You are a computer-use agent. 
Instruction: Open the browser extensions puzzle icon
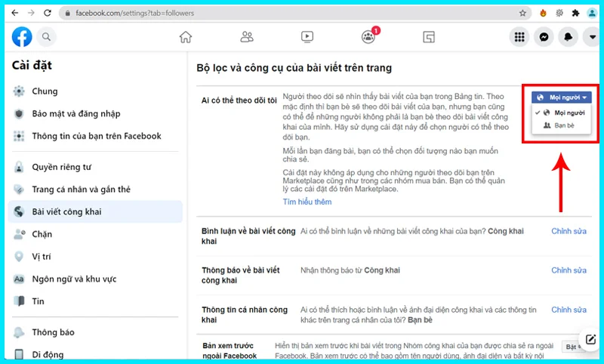point(575,13)
